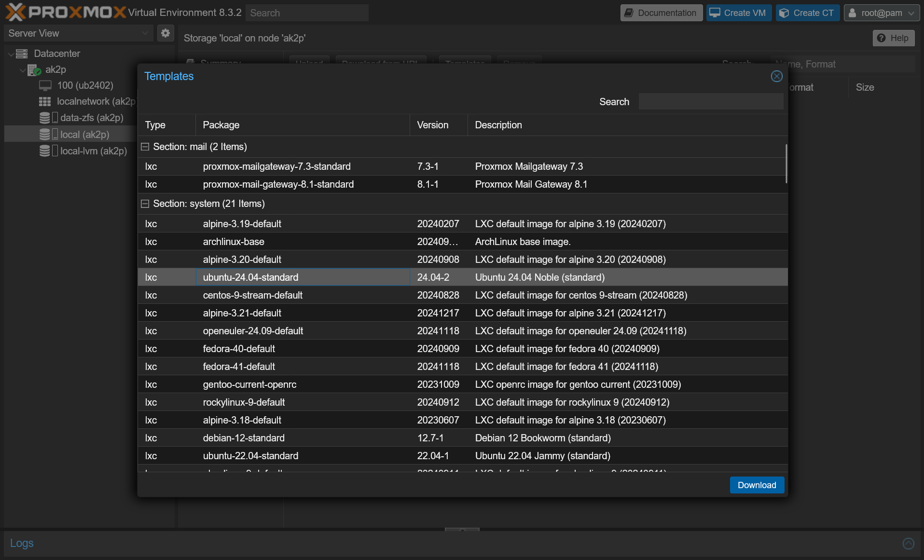
Task: Click Debian 12 Bookworm (standard) description
Action: 543,438
